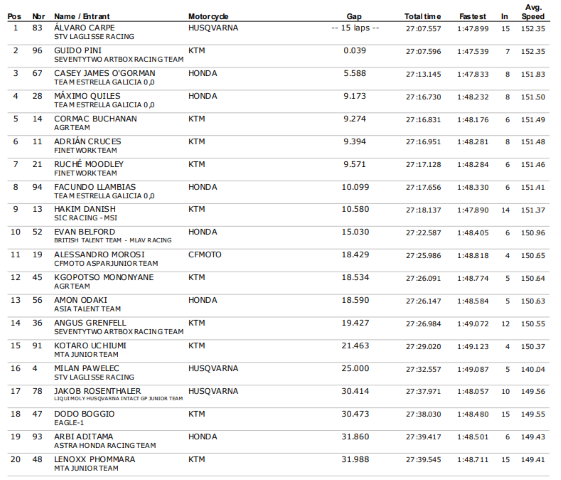Click the '-- 15 laps --' gap entry
Screen dimensions: 561x480
(x=355, y=28)
